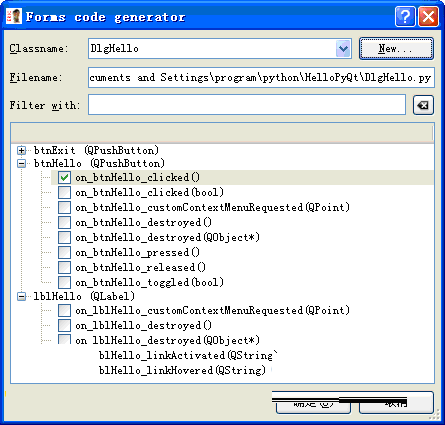The image size is (445, 425).
Task: Click the title bar help question icon
Action: 405,16
